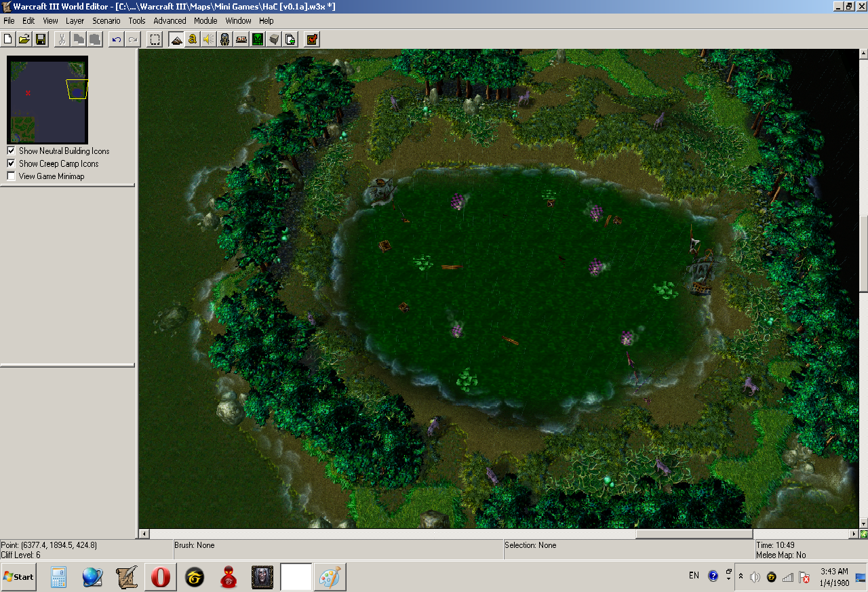Click the vertical scrollbar thumb

pos(863,254)
